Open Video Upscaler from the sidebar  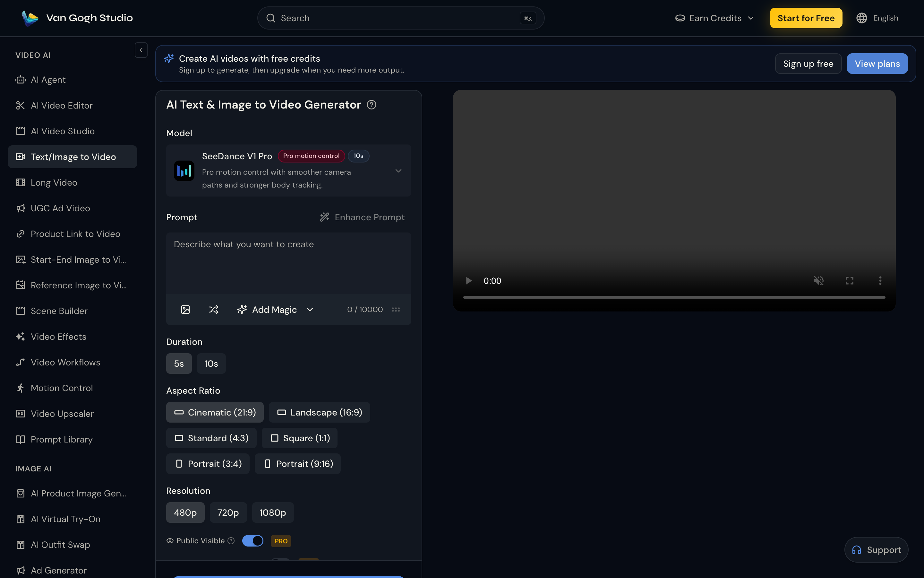click(x=73, y=414)
